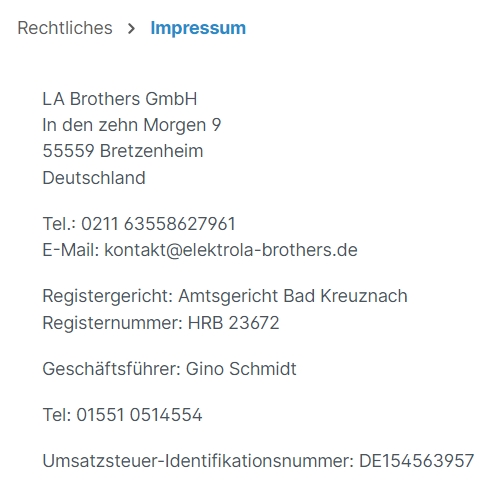Image resolution: width=484 pixels, height=481 pixels.
Task: Click the street address In den zehn Morgen 9
Action: click(x=132, y=125)
